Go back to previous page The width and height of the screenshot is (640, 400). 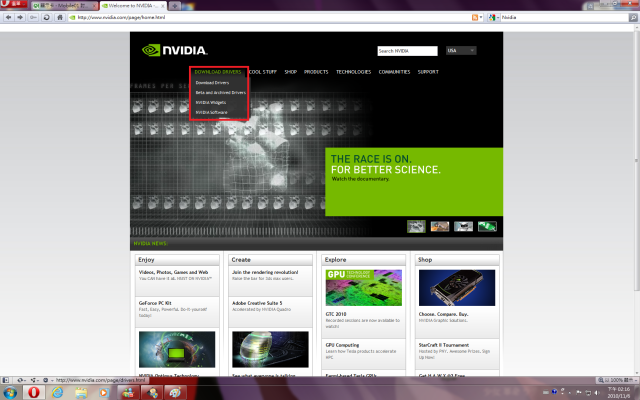coord(9,17)
